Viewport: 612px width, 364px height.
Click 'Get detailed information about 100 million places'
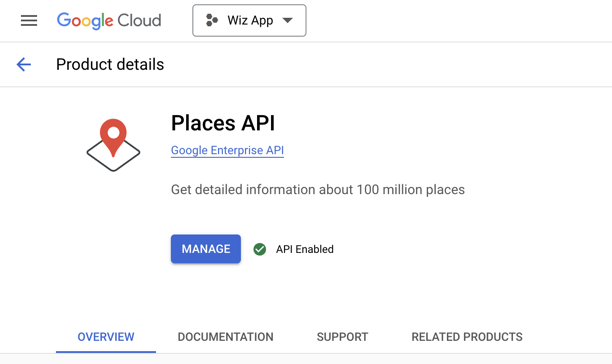pyautogui.click(x=318, y=190)
